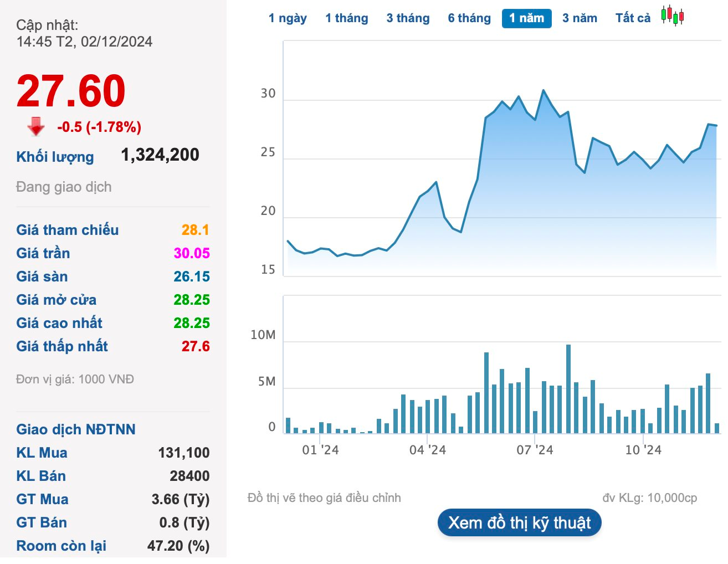This screenshot has width=728, height=564.
Task: Click the 01 '24 x-axis marker
Action: coord(320,450)
